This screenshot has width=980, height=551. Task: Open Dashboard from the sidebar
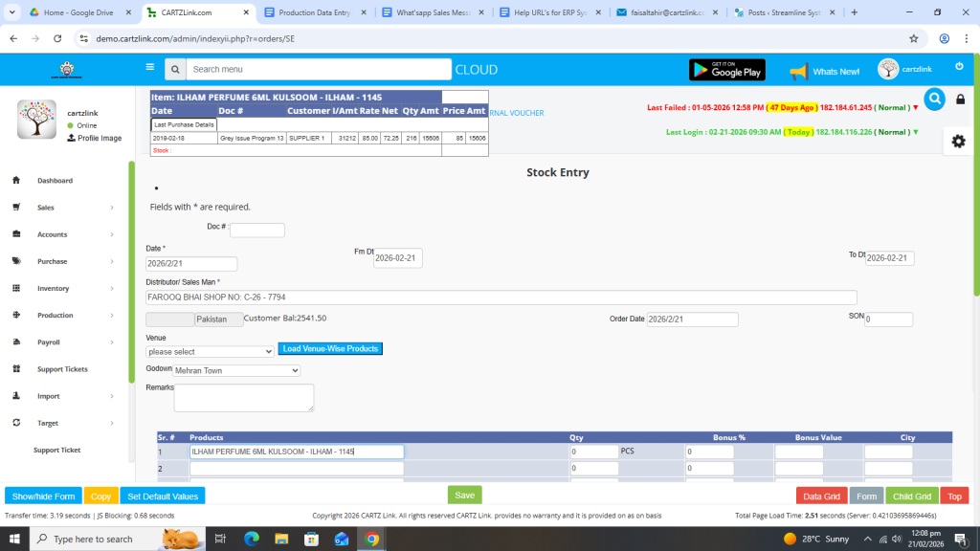coord(55,181)
